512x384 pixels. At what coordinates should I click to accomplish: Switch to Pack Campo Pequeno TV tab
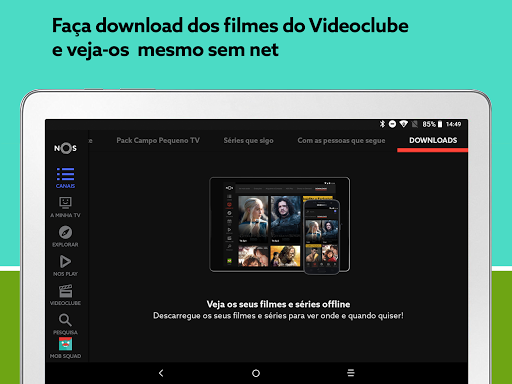point(158,140)
